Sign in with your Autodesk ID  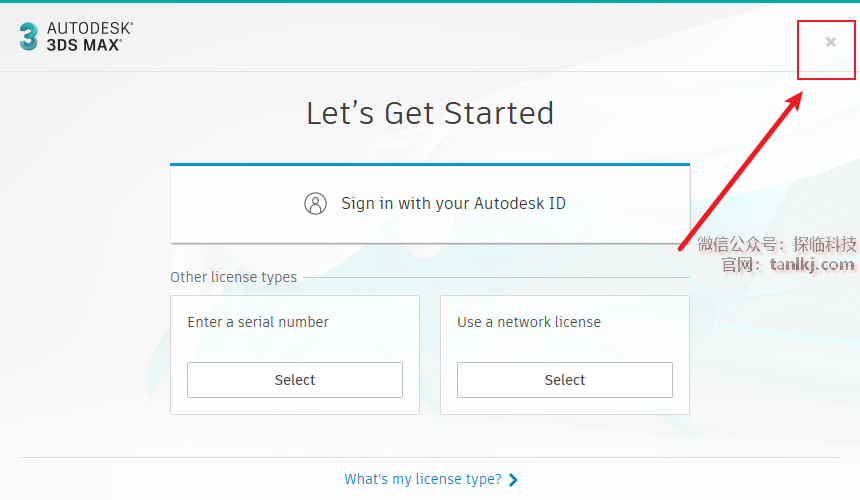(453, 204)
